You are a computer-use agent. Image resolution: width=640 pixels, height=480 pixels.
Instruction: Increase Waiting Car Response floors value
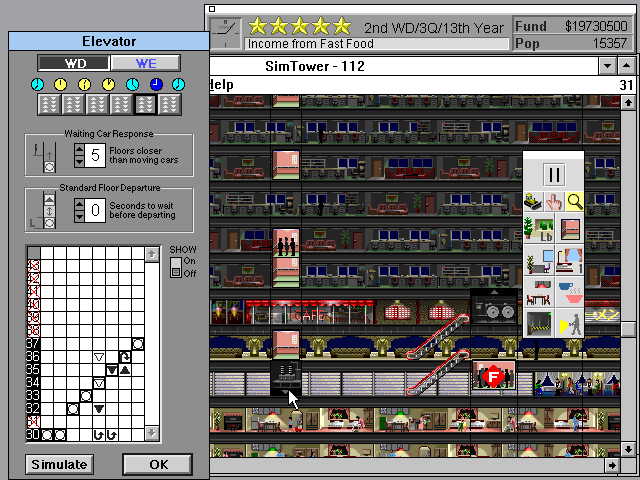79,149
